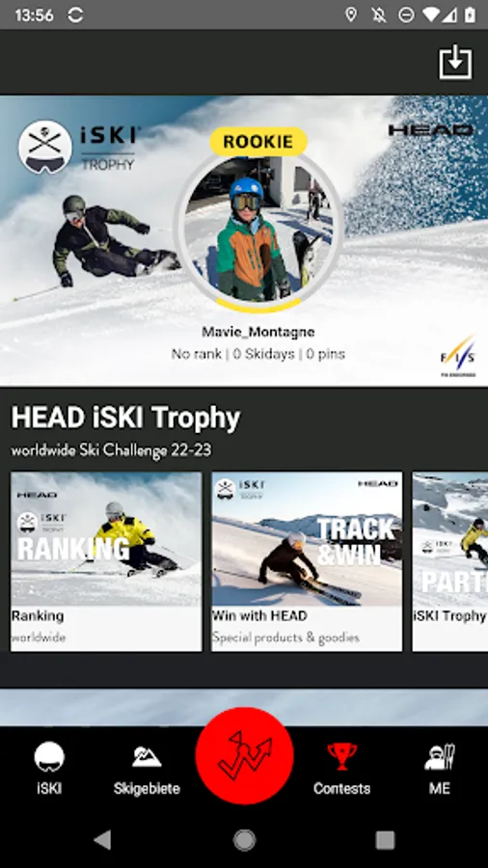Tap the Android recent apps square button
The height and width of the screenshot is (868, 488).
point(385,840)
